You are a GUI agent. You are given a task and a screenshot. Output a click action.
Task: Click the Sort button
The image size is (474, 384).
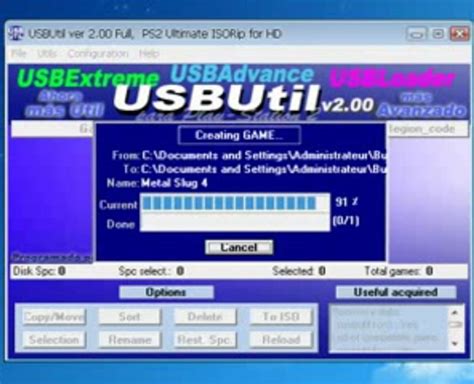click(x=130, y=316)
